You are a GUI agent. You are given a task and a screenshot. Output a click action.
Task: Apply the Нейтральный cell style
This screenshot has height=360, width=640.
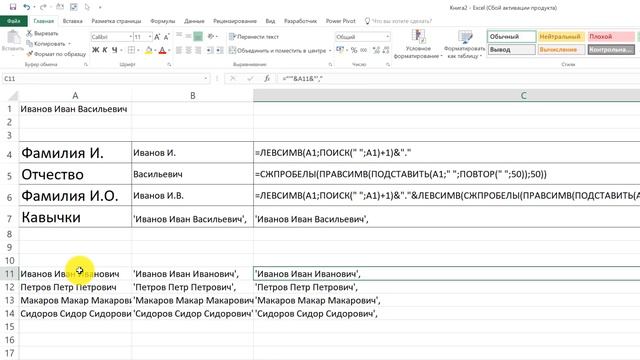click(561, 36)
